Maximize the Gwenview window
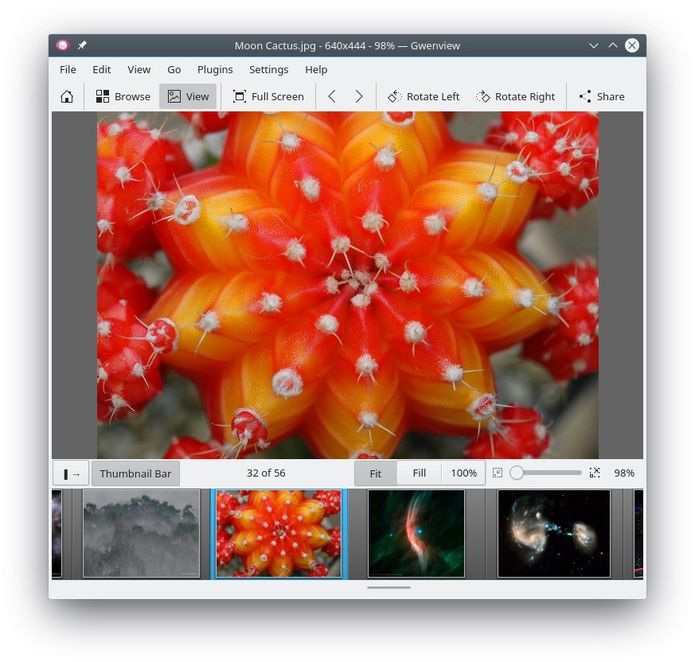This screenshot has width=695, height=662. (x=613, y=45)
